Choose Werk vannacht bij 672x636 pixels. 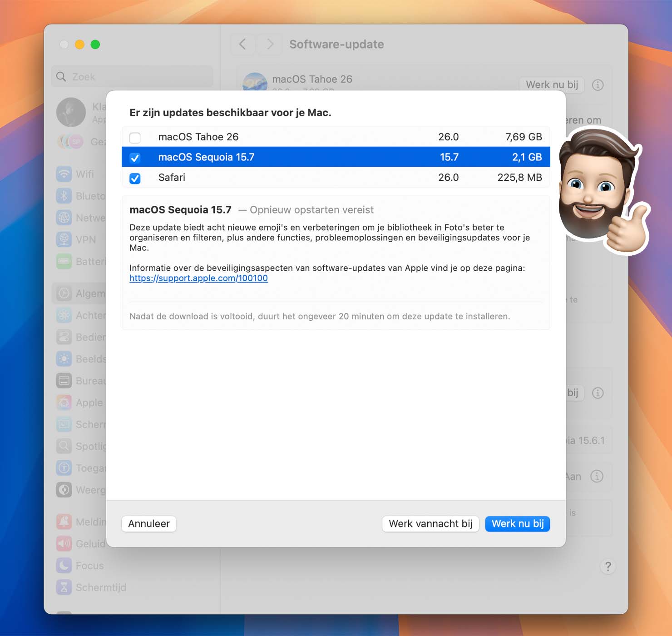pyautogui.click(x=430, y=524)
